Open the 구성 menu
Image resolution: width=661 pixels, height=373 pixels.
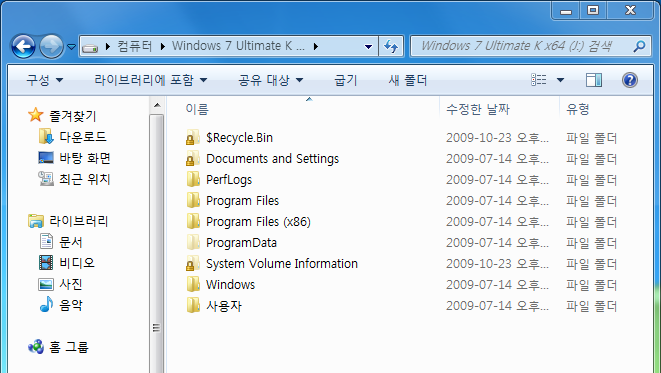(45, 80)
